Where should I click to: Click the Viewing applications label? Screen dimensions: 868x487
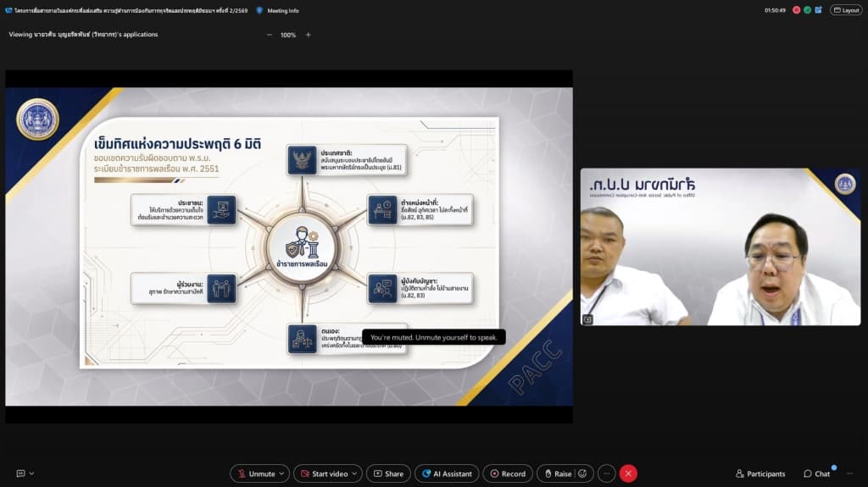[83, 35]
